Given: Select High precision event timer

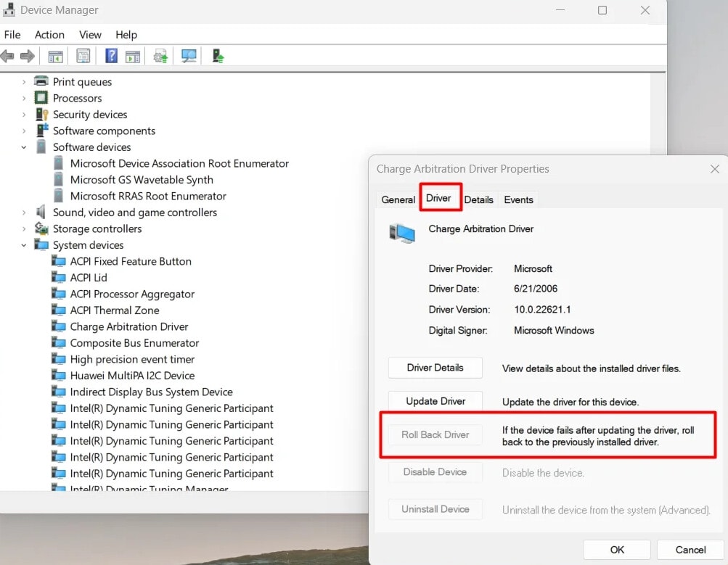Looking at the screenshot, I should (132, 359).
